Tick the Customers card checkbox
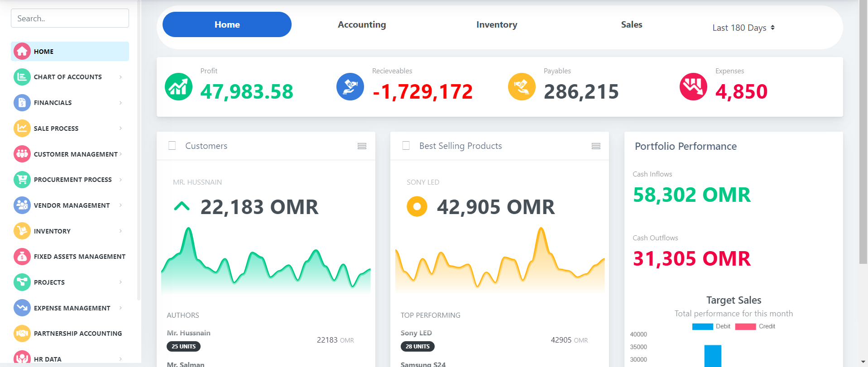The image size is (868, 367). pyautogui.click(x=172, y=146)
